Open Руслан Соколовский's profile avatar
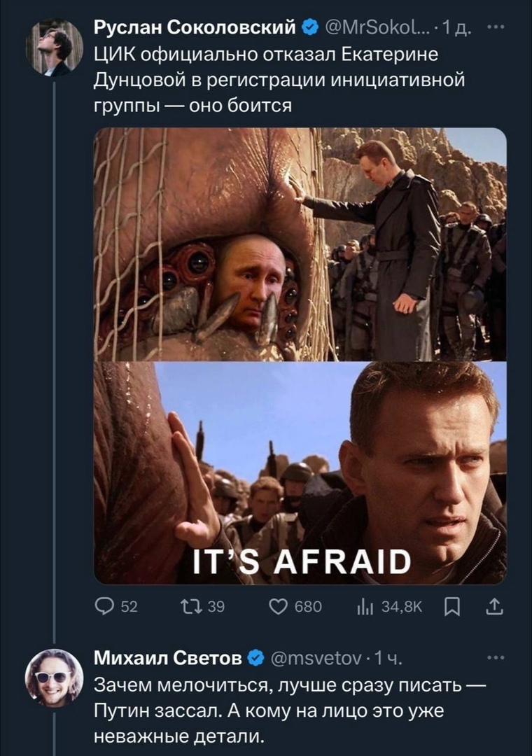The height and width of the screenshot is (756, 532). [x=54, y=48]
